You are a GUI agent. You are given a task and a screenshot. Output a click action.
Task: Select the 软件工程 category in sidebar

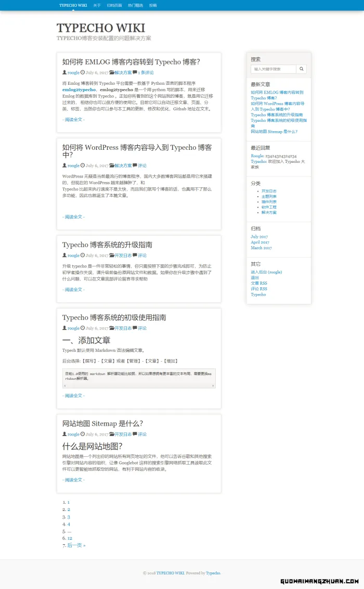[x=269, y=207]
